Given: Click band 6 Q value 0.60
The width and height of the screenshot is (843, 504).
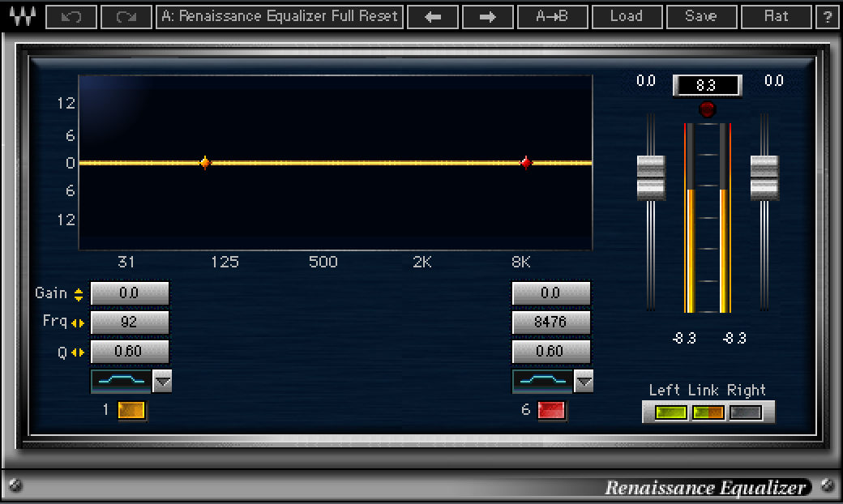Looking at the screenshot, I should click(551, 351).
